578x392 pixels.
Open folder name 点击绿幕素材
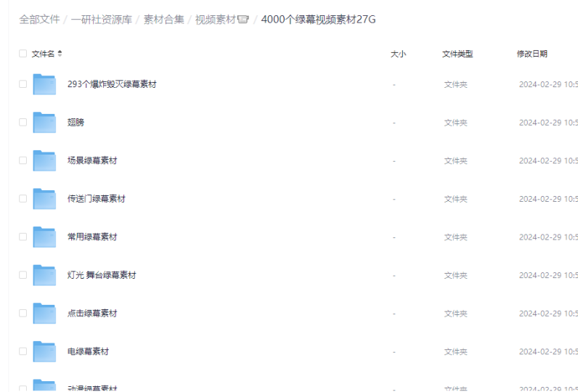(x=92, y=314)
